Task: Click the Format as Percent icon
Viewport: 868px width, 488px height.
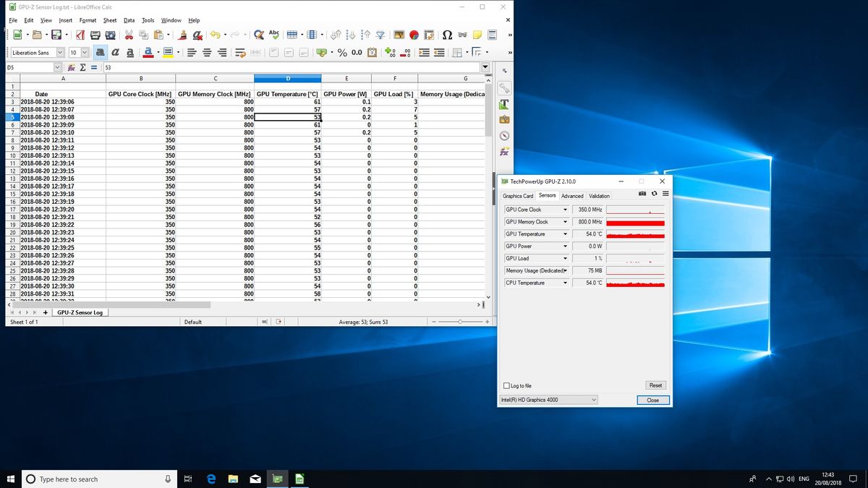Action: (x=343, y=52)
